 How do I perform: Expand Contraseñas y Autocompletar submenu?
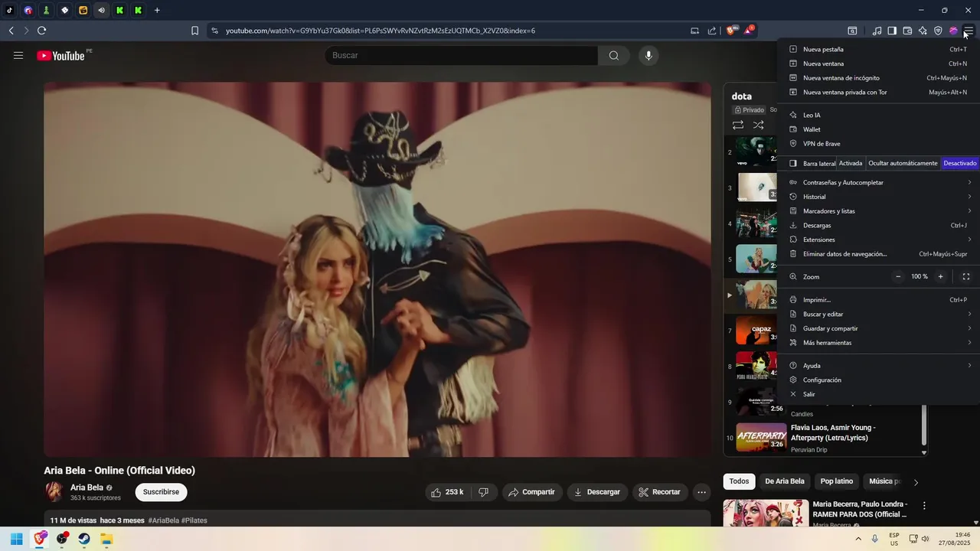(x=878, y=182)
